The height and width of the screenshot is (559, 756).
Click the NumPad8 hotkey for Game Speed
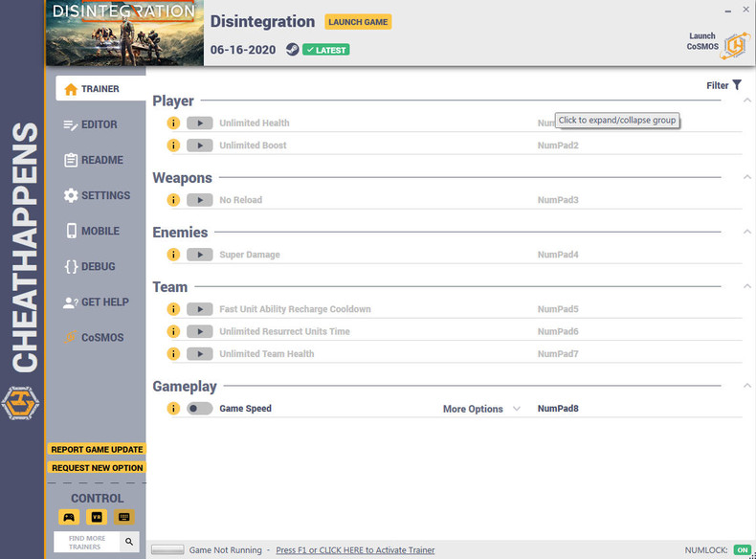558,409
